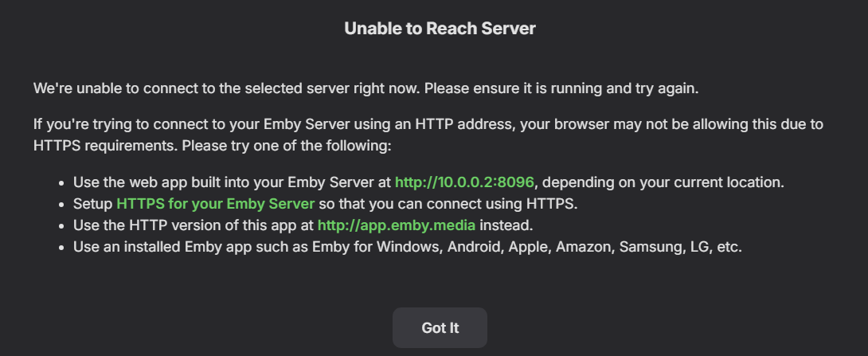
Task: Click the bullet dot before "Use the web app"
Action: (61, 182)
